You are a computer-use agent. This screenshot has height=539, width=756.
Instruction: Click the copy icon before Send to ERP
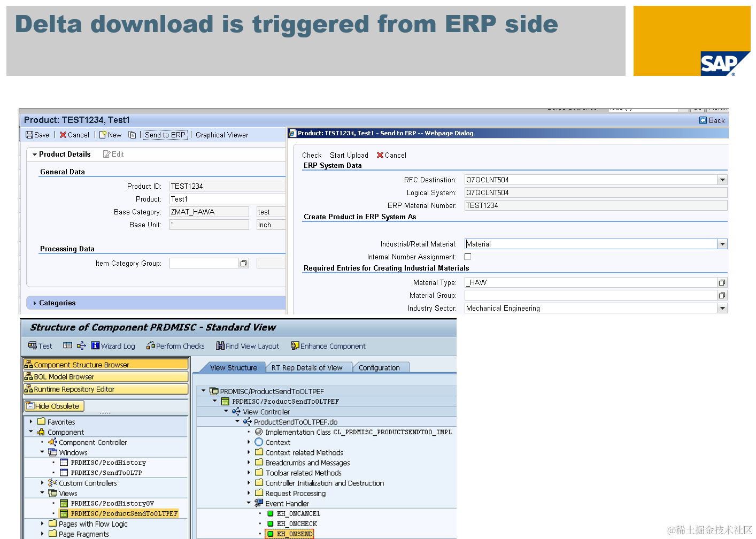pyautogui.click(x=133, y=135)
